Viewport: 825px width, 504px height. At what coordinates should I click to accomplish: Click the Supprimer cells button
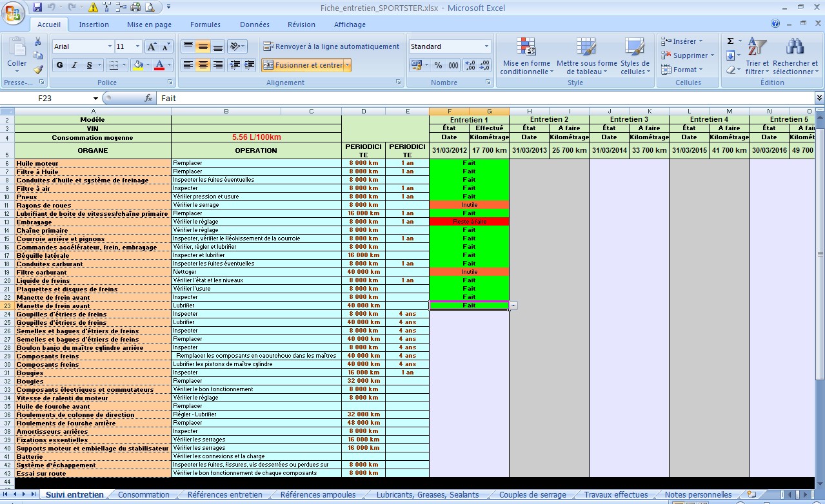click(688, 55)
